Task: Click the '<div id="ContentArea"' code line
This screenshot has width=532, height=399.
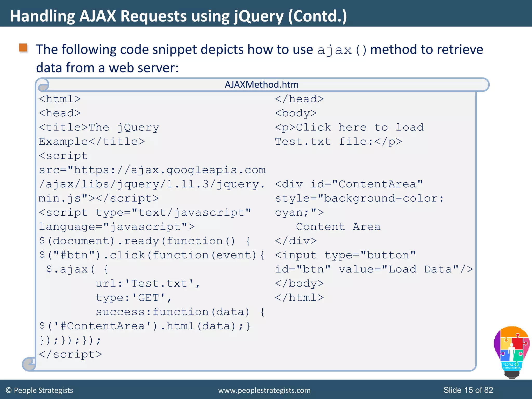Action: click(x=349, y=184)
